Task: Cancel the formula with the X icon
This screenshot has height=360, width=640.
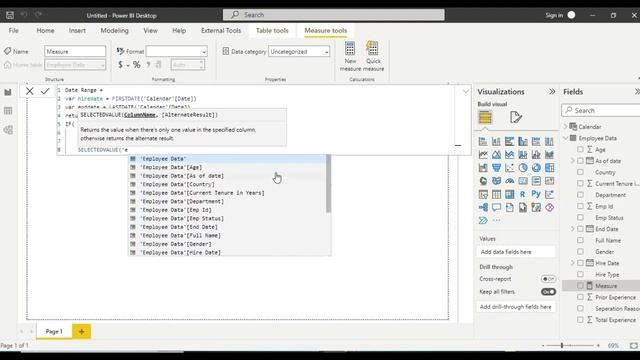Action: (x=29, y=91)
